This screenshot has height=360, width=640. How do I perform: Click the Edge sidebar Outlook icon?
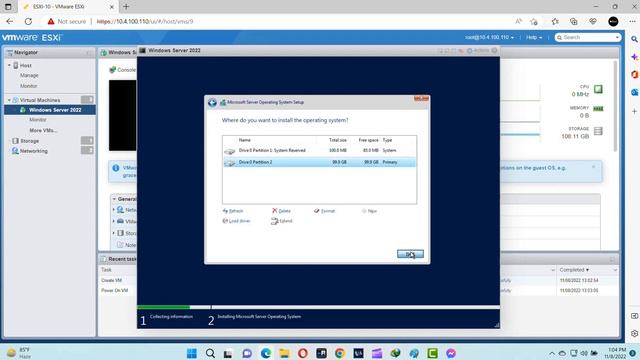634,93
